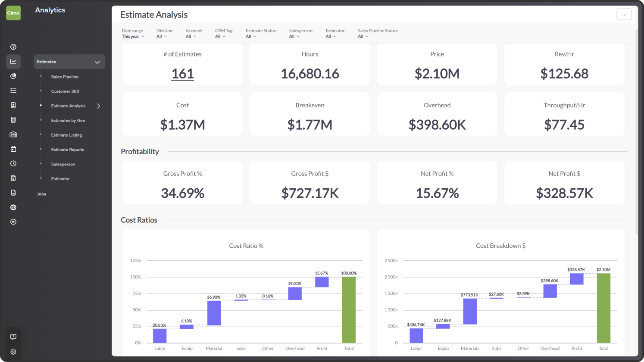Click the green Total bar labeled $2.10M
The image size is (644, 362).
coord(603,308)
